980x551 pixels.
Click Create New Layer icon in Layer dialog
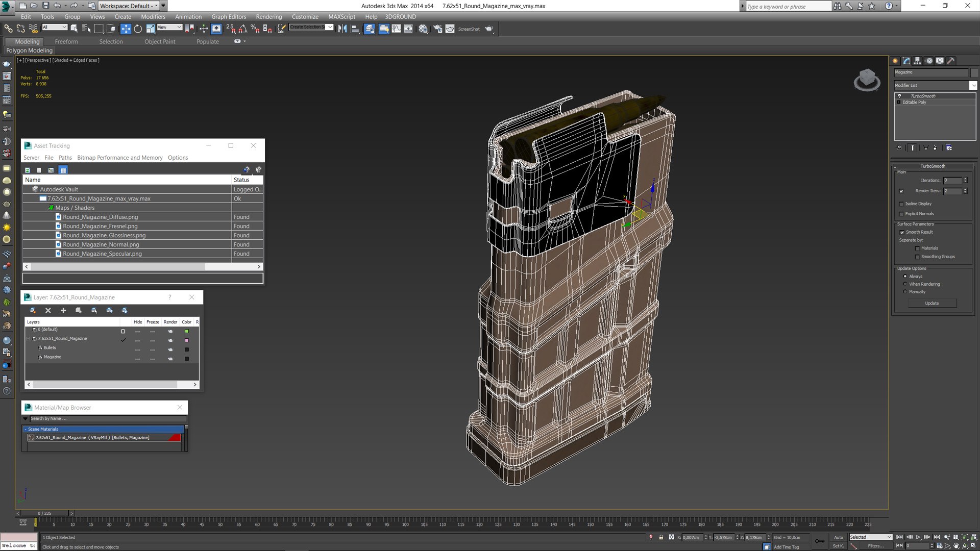pos(33,310)
